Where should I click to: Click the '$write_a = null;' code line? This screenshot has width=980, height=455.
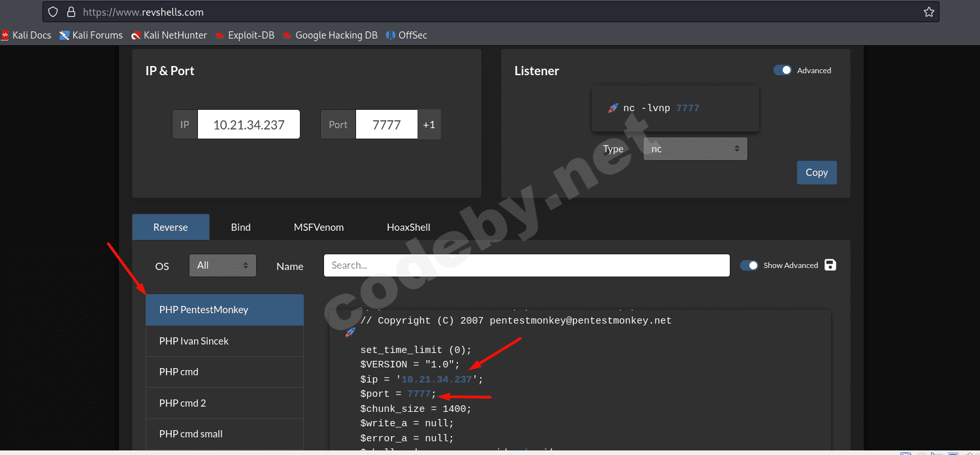click(407, 423)
